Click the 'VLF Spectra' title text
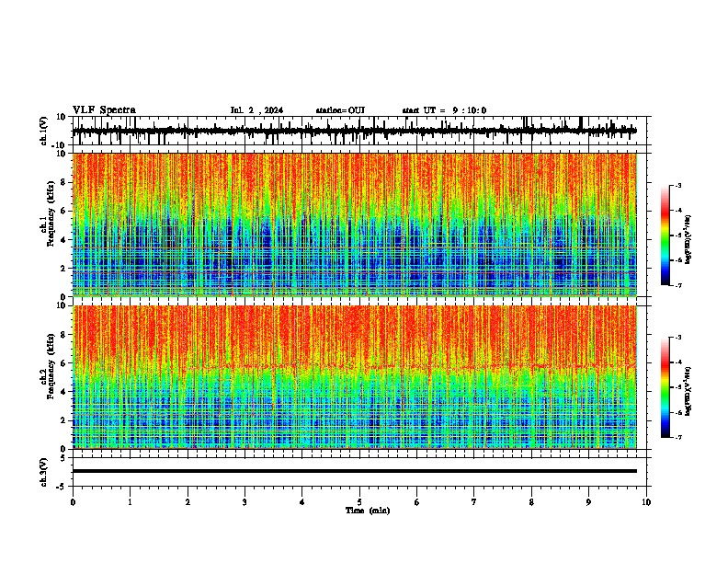This screenshot has height=563, width=728. (104, 110)
